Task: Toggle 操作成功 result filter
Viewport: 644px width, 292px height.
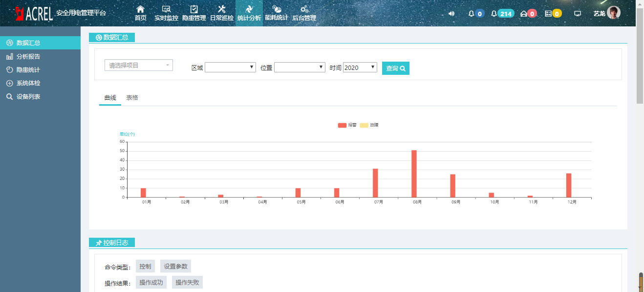Action: click(151, 282)
